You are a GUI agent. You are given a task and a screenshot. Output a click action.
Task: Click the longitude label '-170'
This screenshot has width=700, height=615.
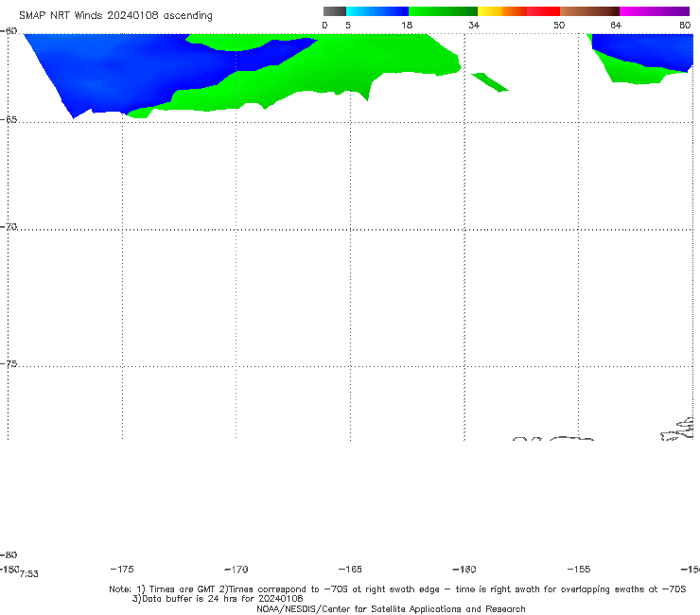[x=236, y=569]
